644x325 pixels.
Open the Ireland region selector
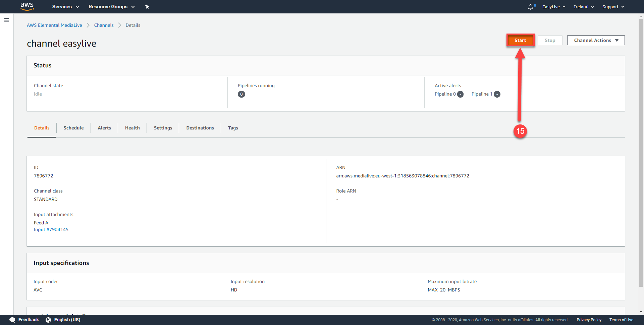[x=584, y=7]
